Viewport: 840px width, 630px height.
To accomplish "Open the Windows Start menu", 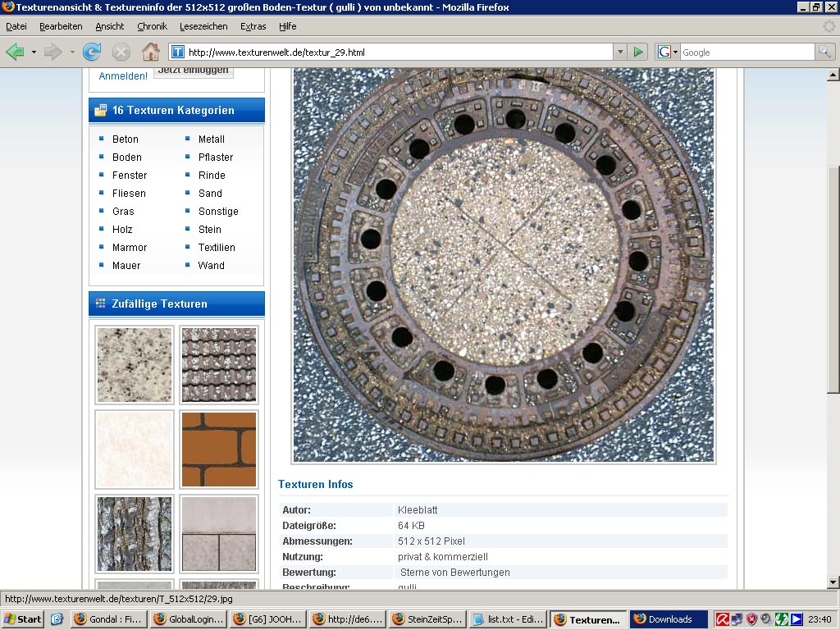I will 22,619.
